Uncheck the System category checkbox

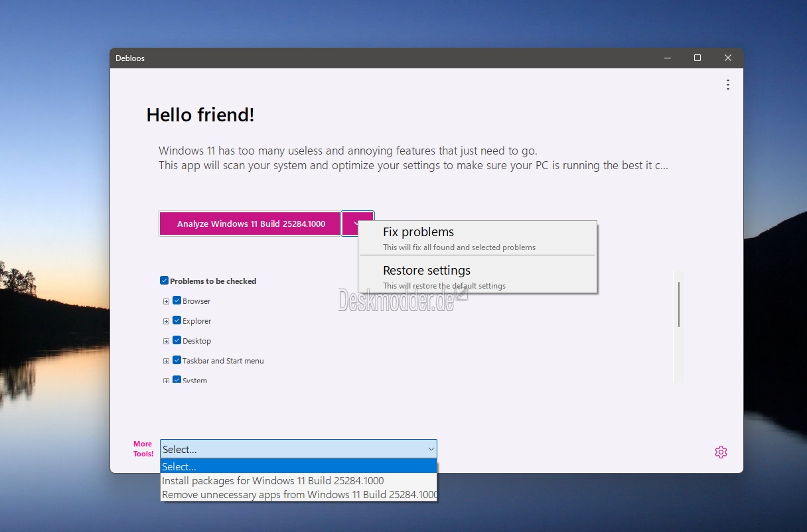(177, 379)
